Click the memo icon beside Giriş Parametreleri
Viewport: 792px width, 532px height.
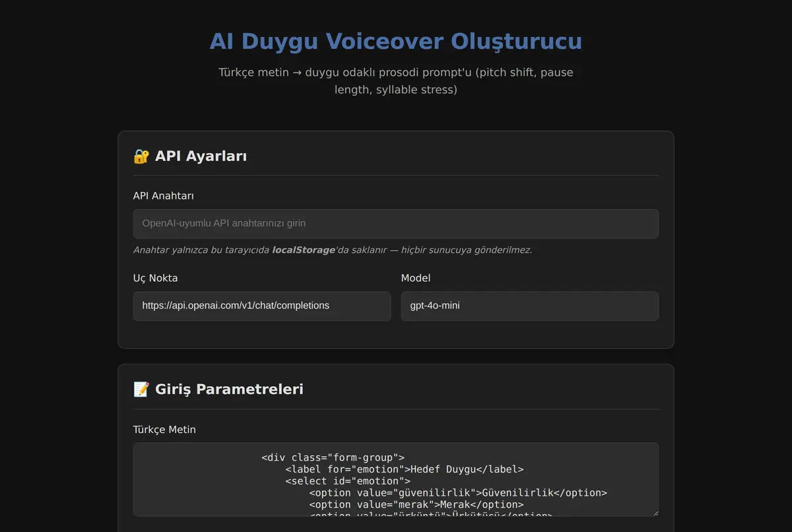coord(141,389)
